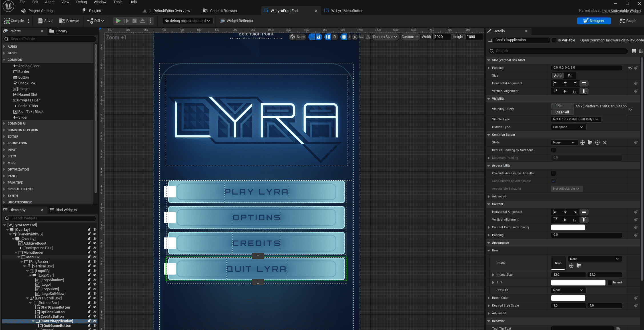Viewport: 644px width, 330px height.
Task: Check Reduce Padding by Safezone
Action: tap(553, 150)
